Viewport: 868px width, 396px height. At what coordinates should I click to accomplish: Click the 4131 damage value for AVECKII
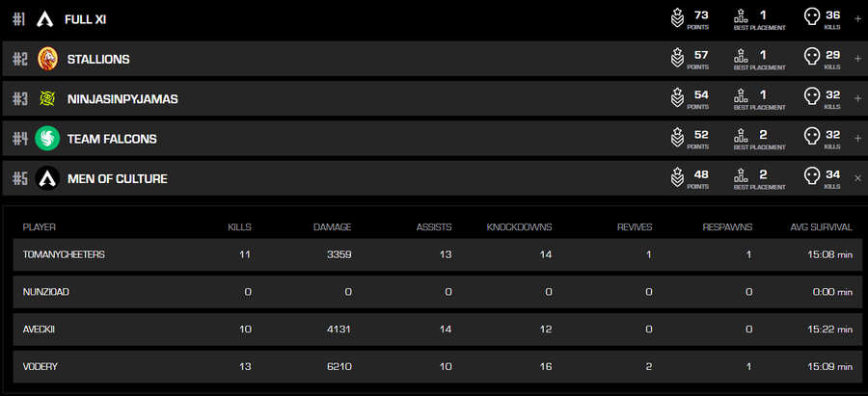tap(339, 330)
